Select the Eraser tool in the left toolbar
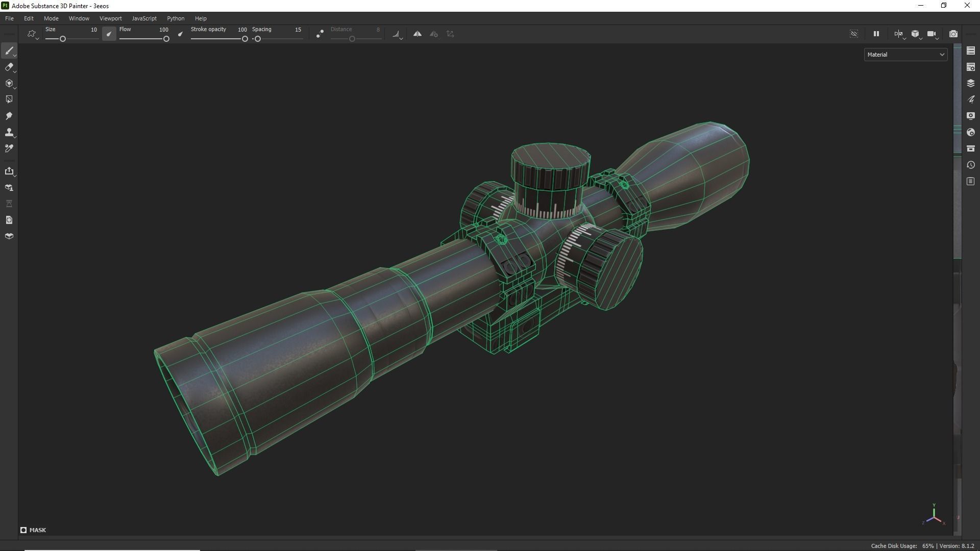 click(x=9, y=67)
